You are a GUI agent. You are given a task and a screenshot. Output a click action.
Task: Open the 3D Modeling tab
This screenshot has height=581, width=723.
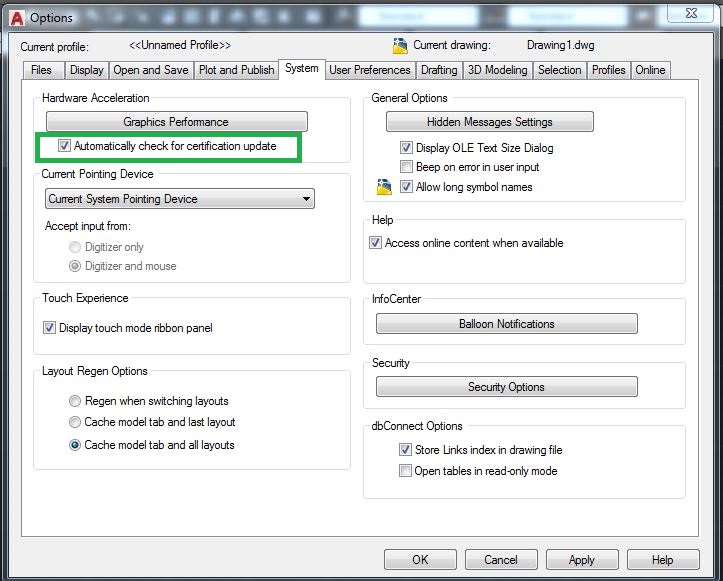pyautogui.click(x=498, y=70)
